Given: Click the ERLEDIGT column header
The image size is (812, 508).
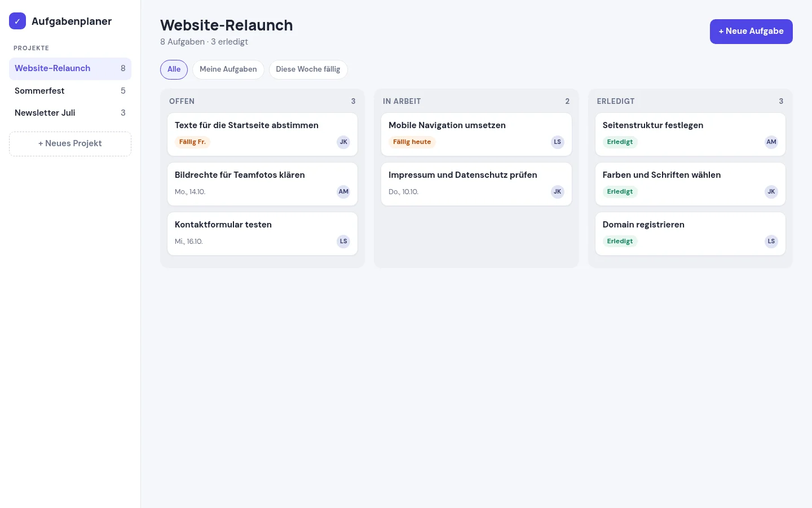Looking at the screenshot, I should tap(690, 102).
